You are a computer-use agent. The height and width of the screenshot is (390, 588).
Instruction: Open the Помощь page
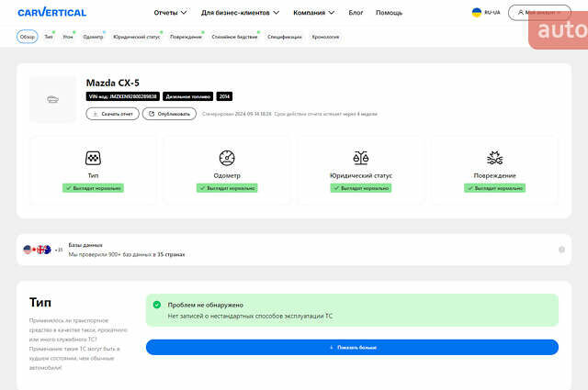tap(389, 13)
